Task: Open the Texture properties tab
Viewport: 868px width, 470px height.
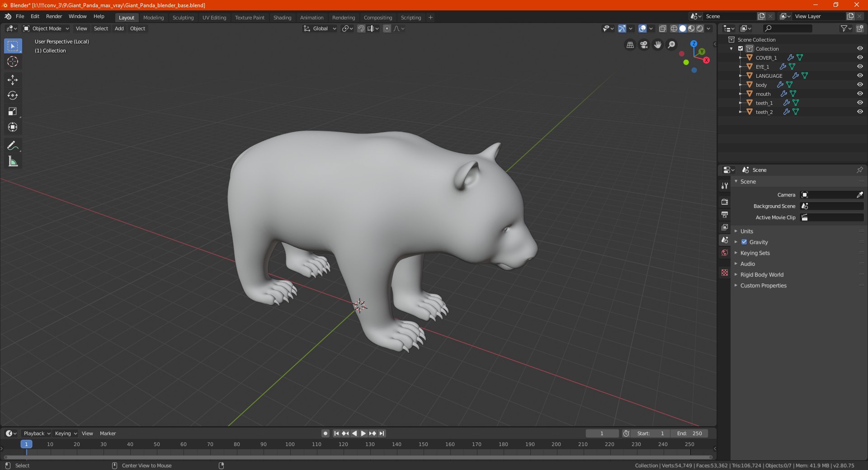Action: pos(725,273)
